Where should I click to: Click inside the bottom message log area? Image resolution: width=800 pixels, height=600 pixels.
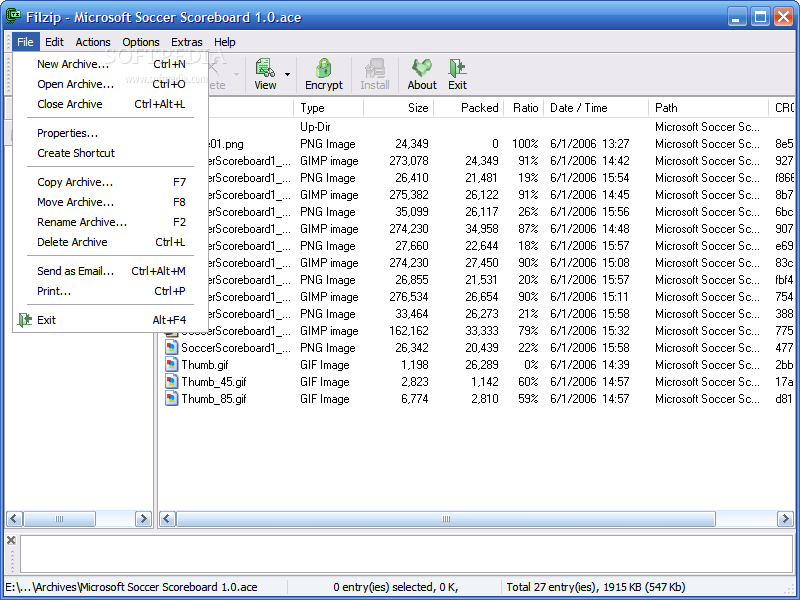point(406,554)
